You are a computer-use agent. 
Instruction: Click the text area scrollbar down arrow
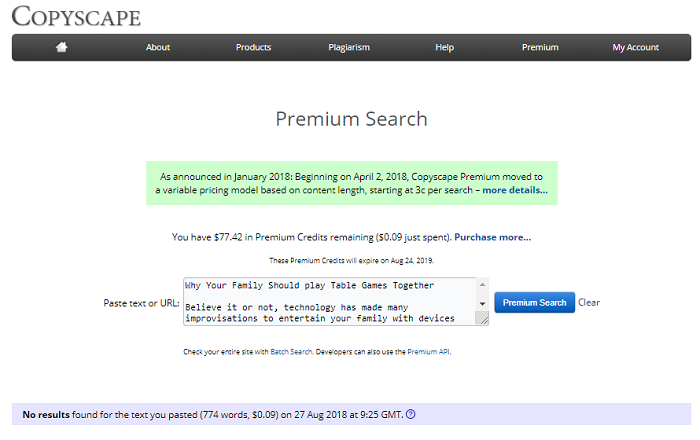tap(482, 304)
